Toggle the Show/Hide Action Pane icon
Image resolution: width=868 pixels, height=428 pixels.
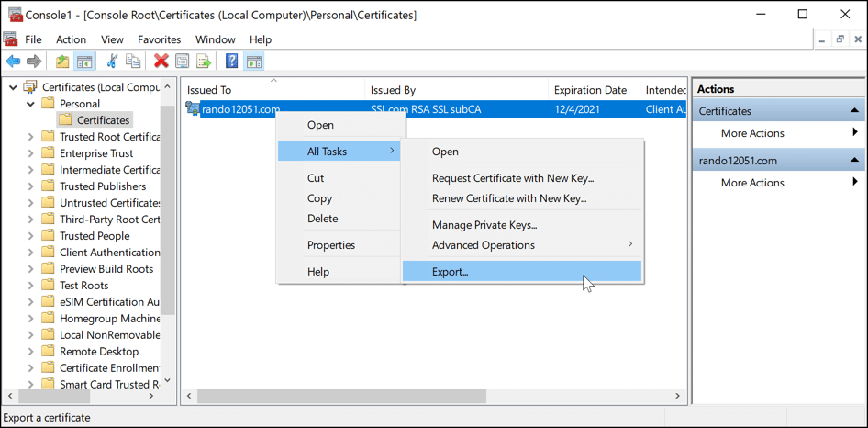(x=254, y=62)
